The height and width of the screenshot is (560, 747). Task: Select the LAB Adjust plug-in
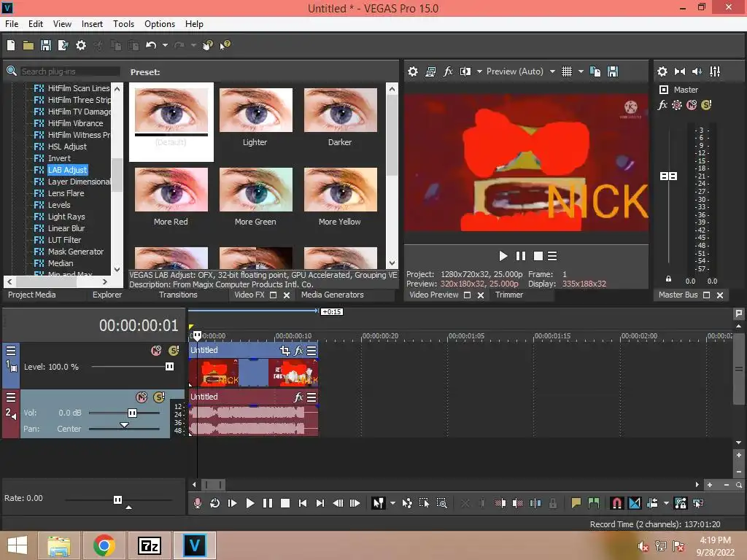pos(67,170)
